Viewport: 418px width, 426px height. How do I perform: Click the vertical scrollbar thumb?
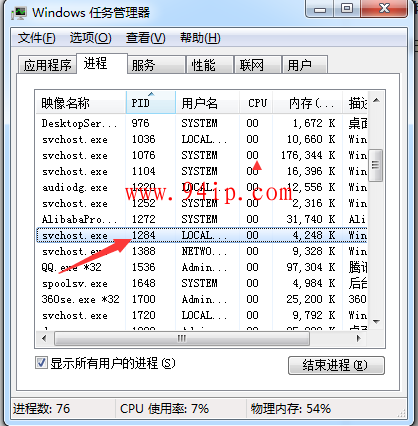coord(376,165)
